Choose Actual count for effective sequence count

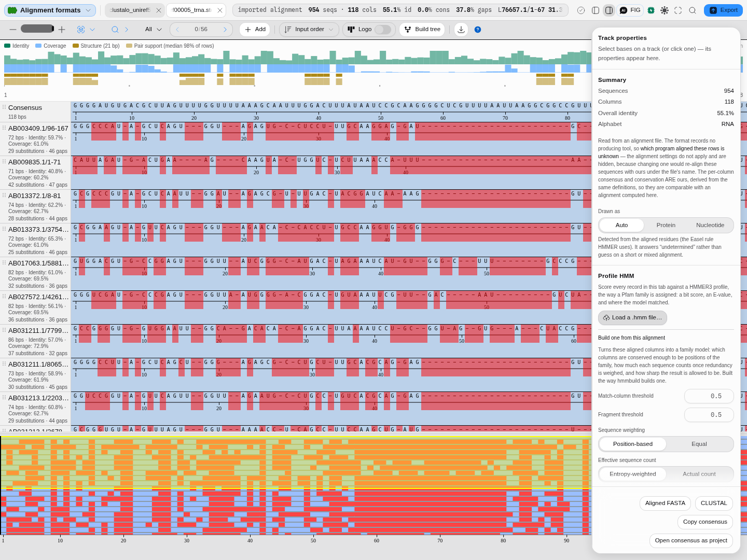coord(699,474)
